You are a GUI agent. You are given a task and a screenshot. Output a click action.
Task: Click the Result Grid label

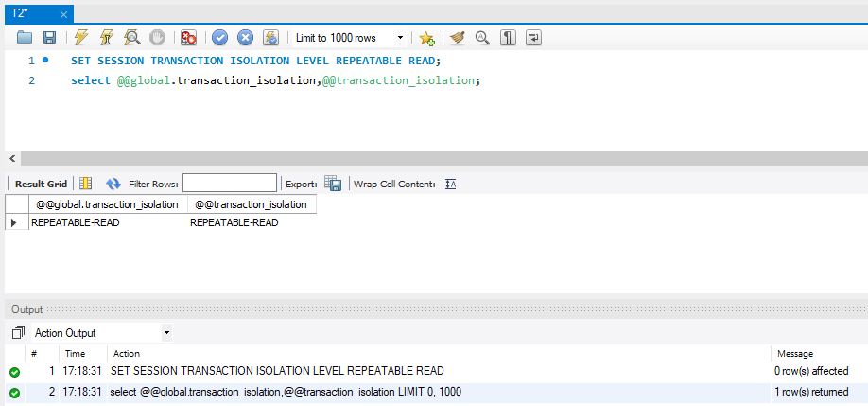click(41, 184)
